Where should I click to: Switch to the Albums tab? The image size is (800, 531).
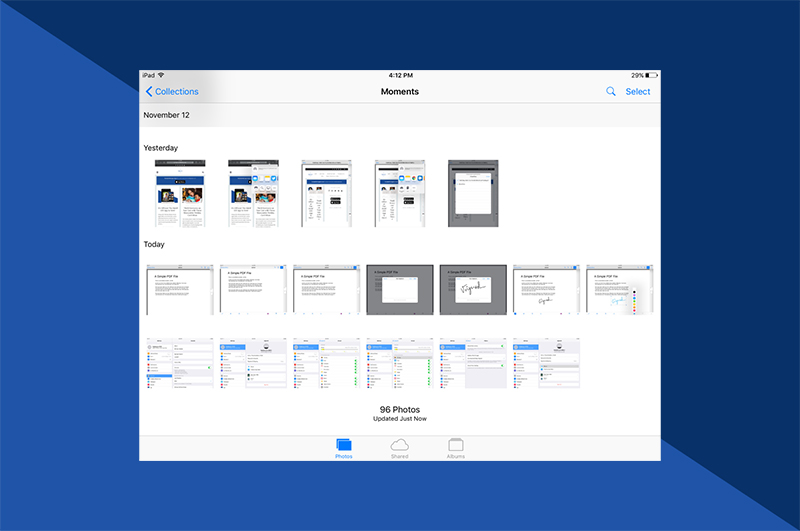point(456,448)
